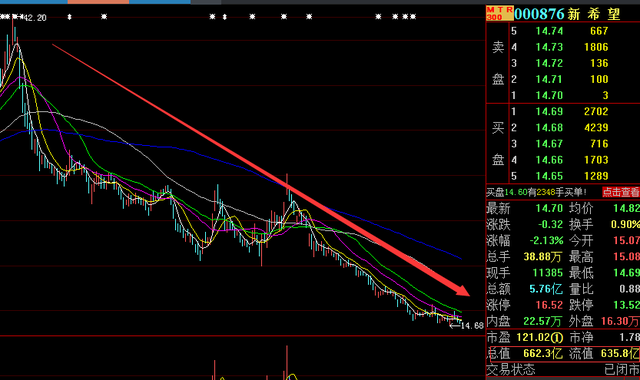Open the 点击查看 red button
Image resolution: width=640 pixels, height=380 pixels.
pos(621,192)
